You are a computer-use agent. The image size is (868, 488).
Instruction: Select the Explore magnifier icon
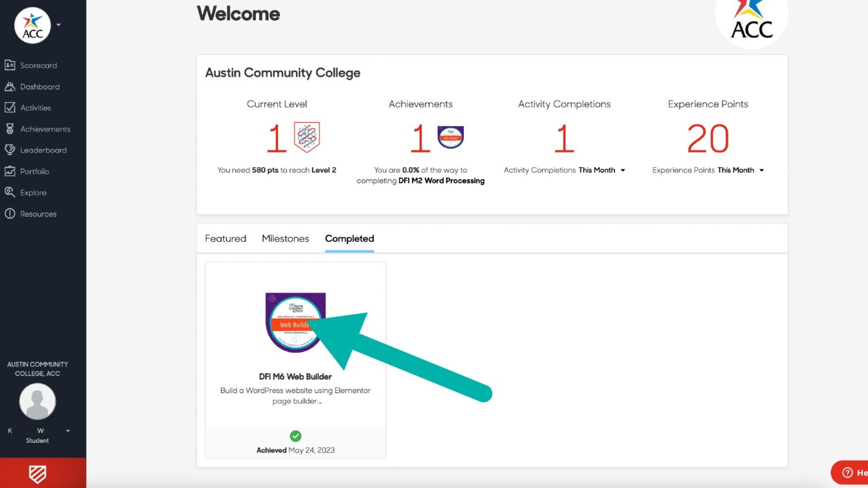10,192
